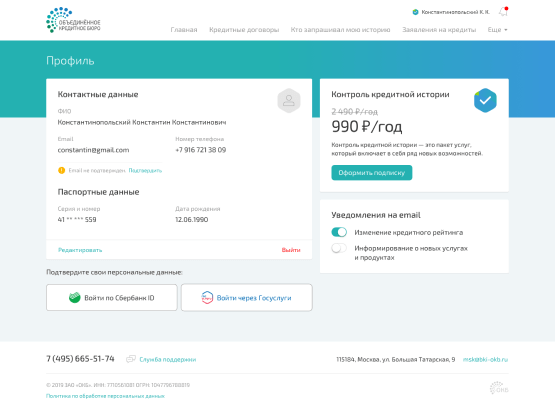The width and height of the screenshot is (555, 411).
Task: Disable credit rating change notifications toggle
Action: pos(339,232)
